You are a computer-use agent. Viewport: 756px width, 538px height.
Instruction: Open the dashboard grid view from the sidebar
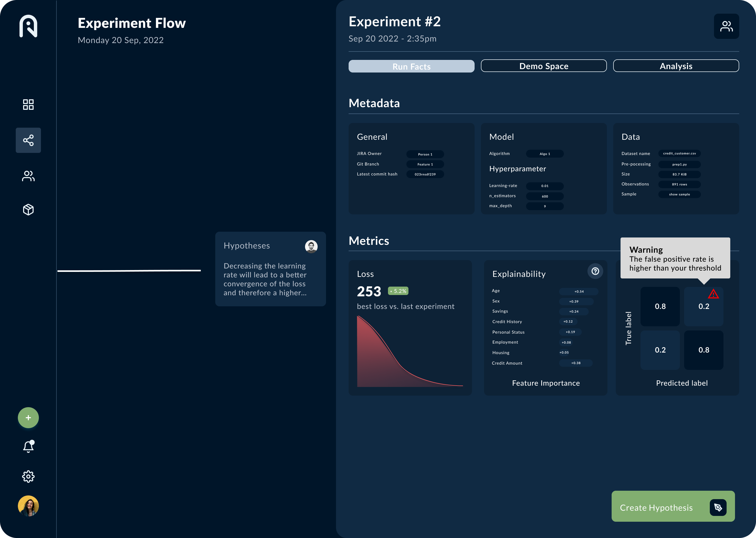click(28, 104)
